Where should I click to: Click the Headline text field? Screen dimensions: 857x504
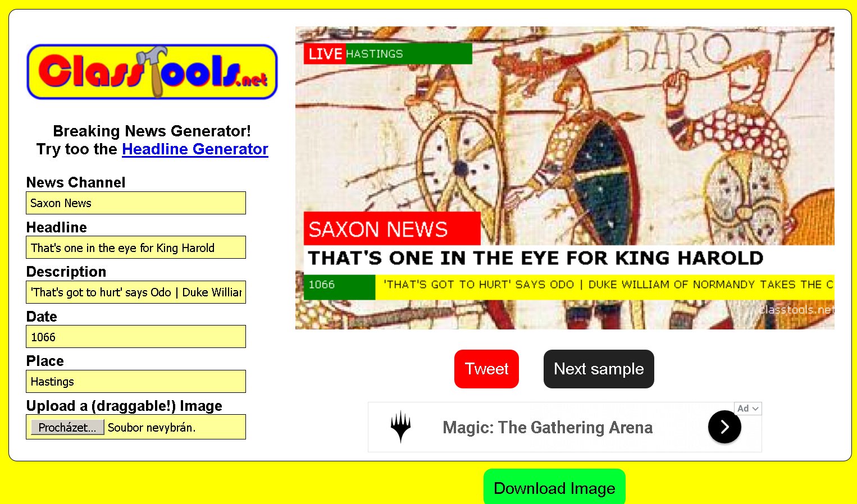pos(136,248)
